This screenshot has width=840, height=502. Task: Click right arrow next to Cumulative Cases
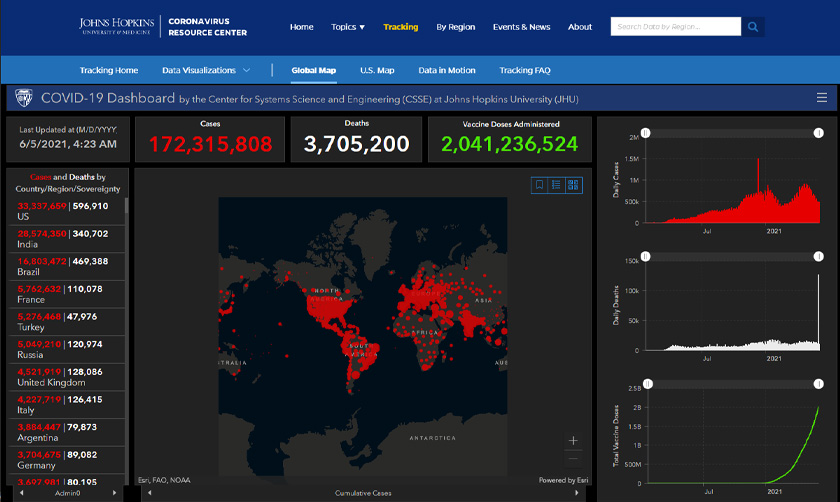(575, 493)
